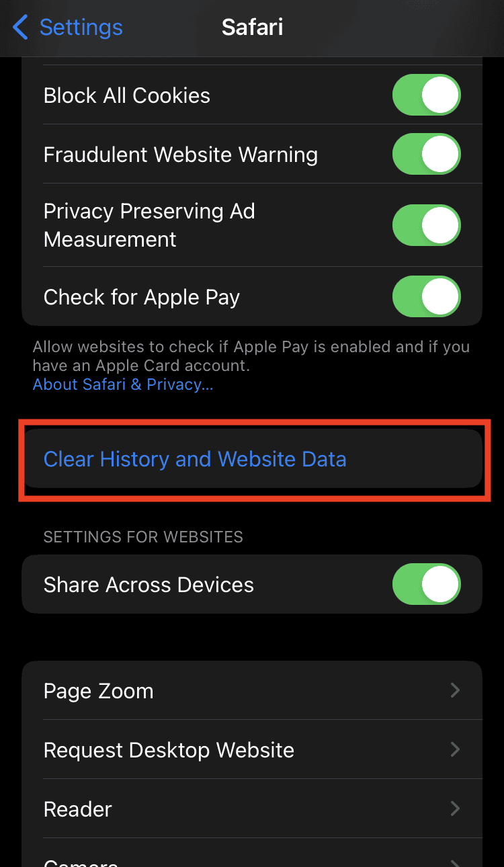Tap the blue back chevron icon
504x867 pixels.
[20, 28]
